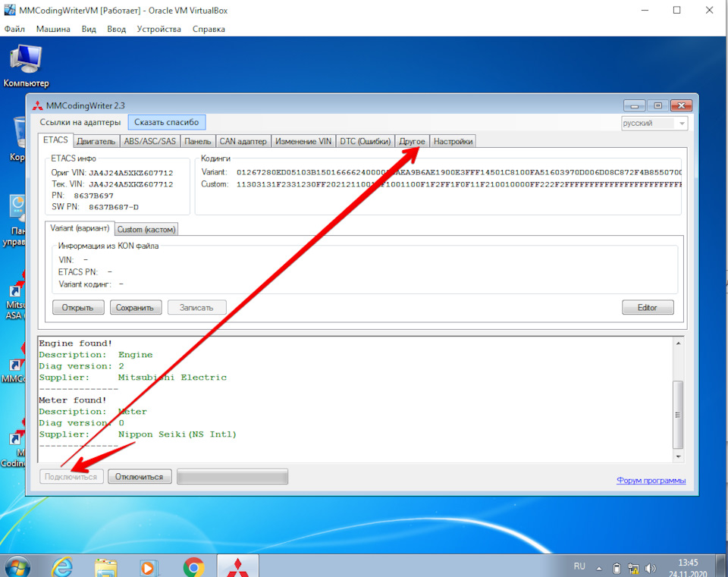
Task: Click the log scrollbar down arrow
Action: point(678,456)
